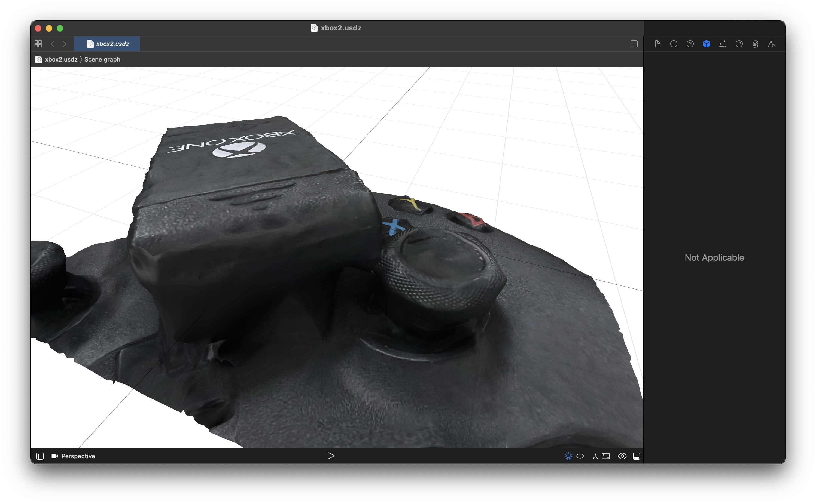The width and height of the screenshot is (816, 504).
Task: Open the Scene inspector mountain icon
Action: [x=772, y=44]
